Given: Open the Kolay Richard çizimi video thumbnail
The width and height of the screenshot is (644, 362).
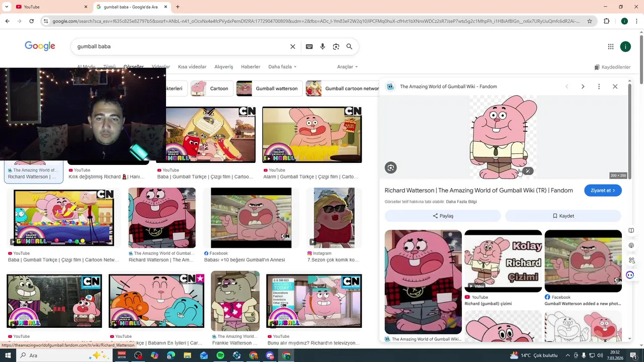Looking at the screenshot, I should coord(503,261).
